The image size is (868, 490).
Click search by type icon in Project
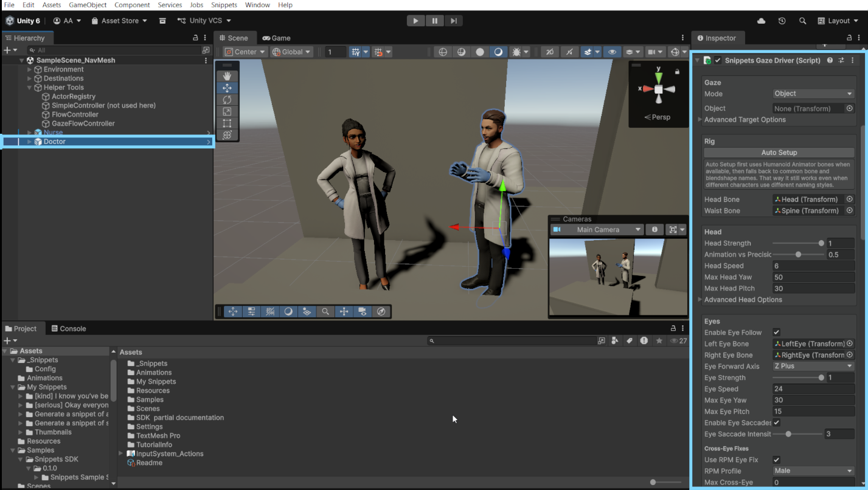pyautogui.click(x=615, y=341)
